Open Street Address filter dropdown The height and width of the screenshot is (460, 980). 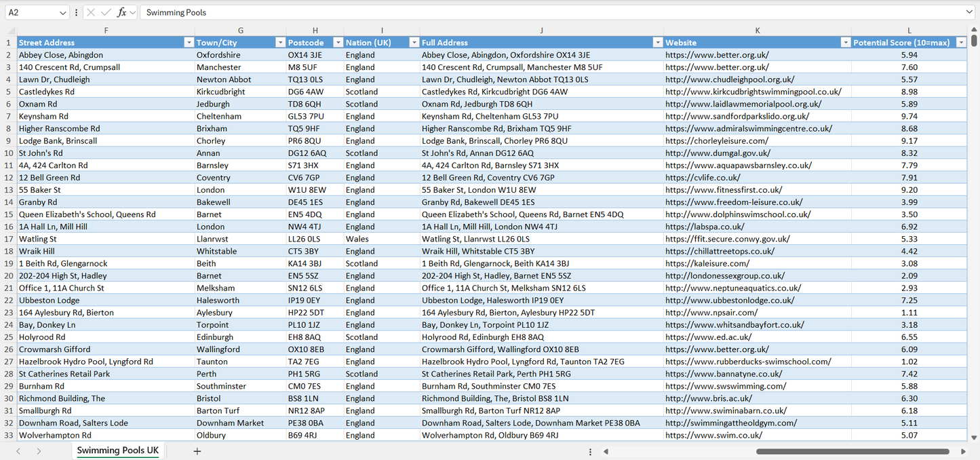click(x=189, y=43)
